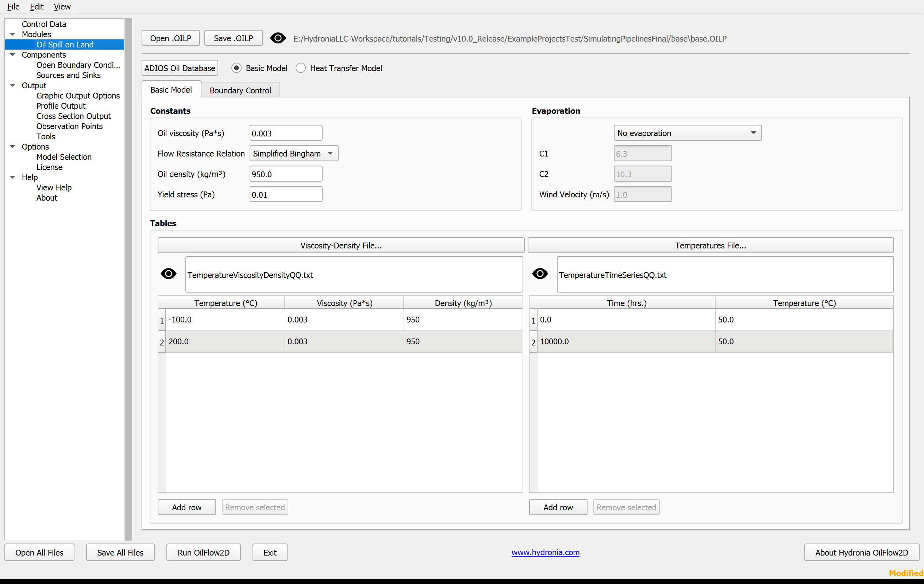
Task: Click the Temperatures File... button
Action: (x=711, y=245)
